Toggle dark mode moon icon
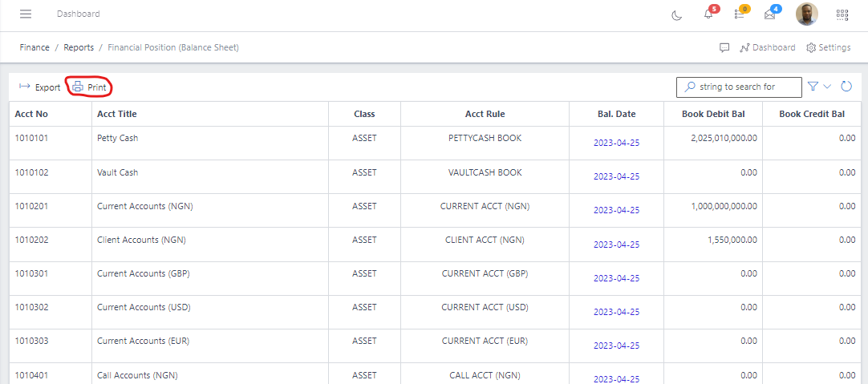 pos(676,15)
